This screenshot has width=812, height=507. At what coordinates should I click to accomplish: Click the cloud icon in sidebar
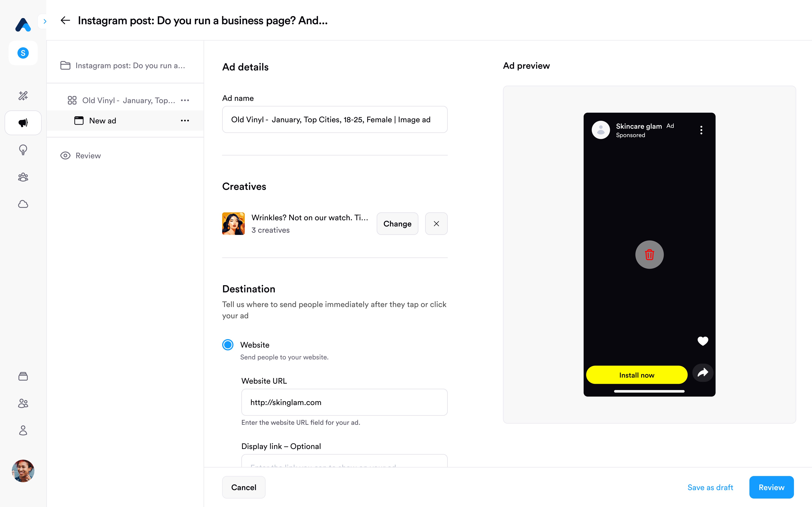pyautogui.click(x=23, y=204)
